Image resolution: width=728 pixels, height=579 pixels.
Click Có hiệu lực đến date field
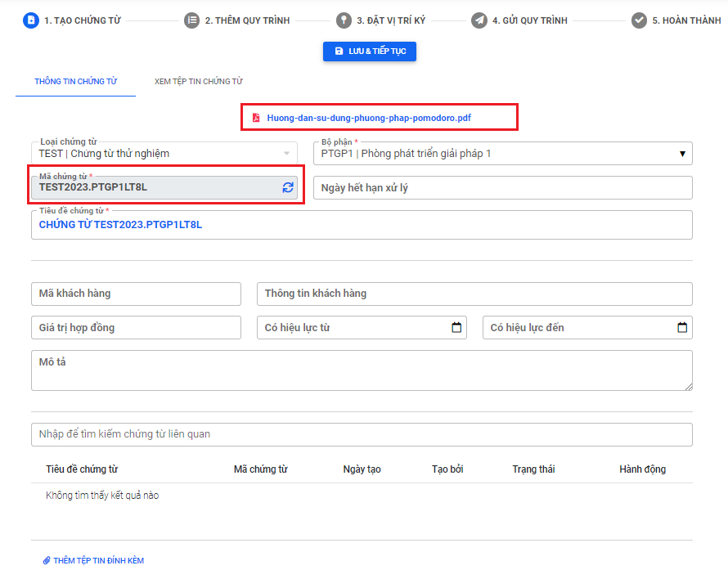click(x=587, y=327)
